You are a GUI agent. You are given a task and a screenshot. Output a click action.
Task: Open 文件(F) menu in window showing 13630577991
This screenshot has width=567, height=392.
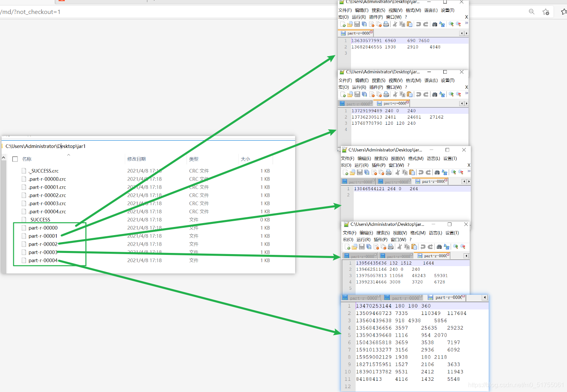pos(345,10)
